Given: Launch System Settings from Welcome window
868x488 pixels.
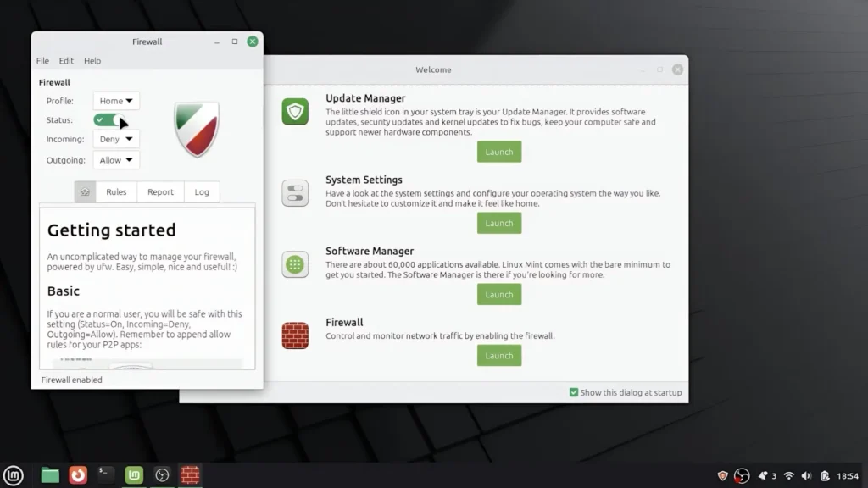Looking at the screenshot, I should [x=499, y=223].
